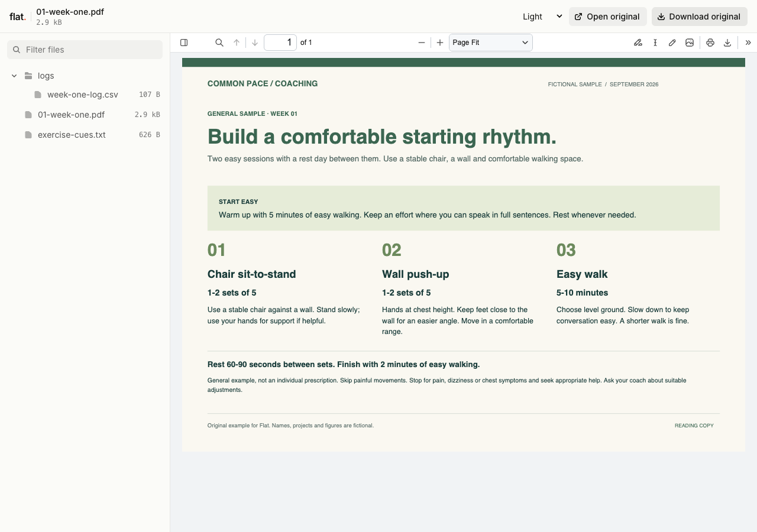Click Download original button
The image size is (757, 532).
pos(700,17)
